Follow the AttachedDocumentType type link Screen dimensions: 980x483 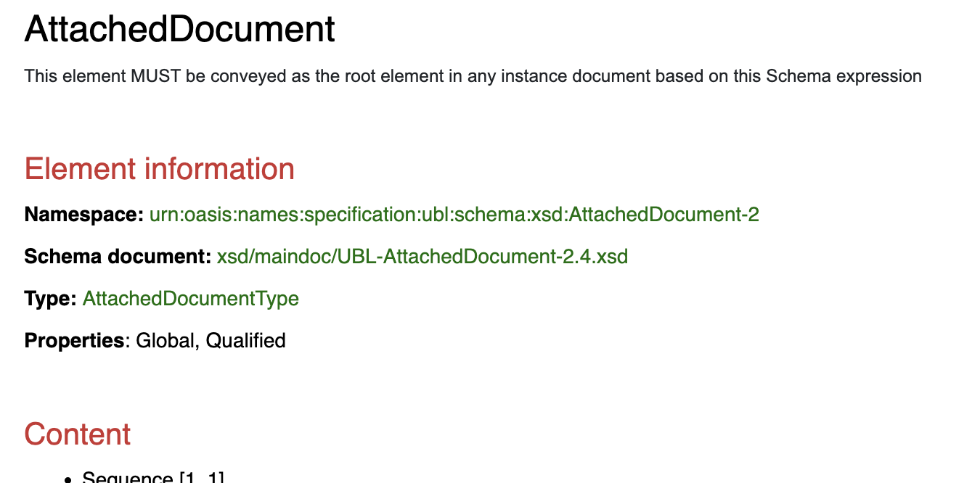[190, 299]
